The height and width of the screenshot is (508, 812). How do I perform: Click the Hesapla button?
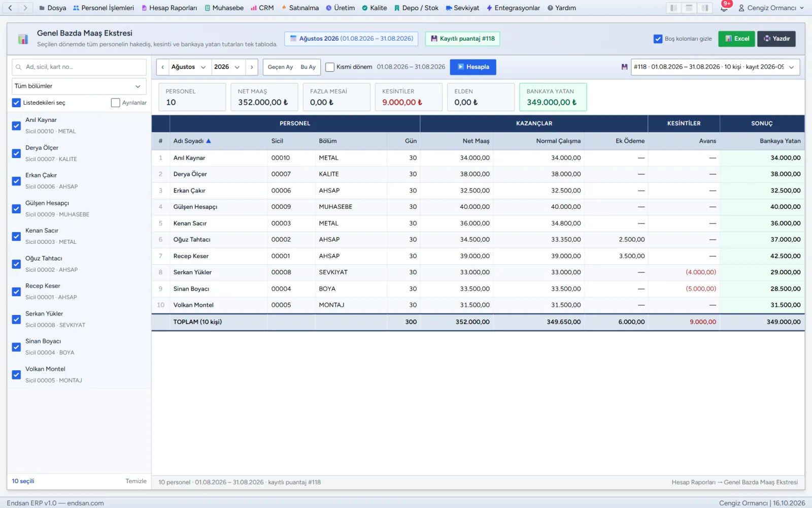pyautogui.click(x=473, y=67)
